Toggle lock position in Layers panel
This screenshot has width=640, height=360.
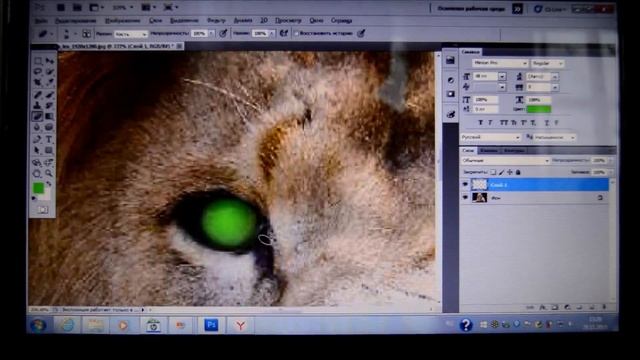pos(510,172)
